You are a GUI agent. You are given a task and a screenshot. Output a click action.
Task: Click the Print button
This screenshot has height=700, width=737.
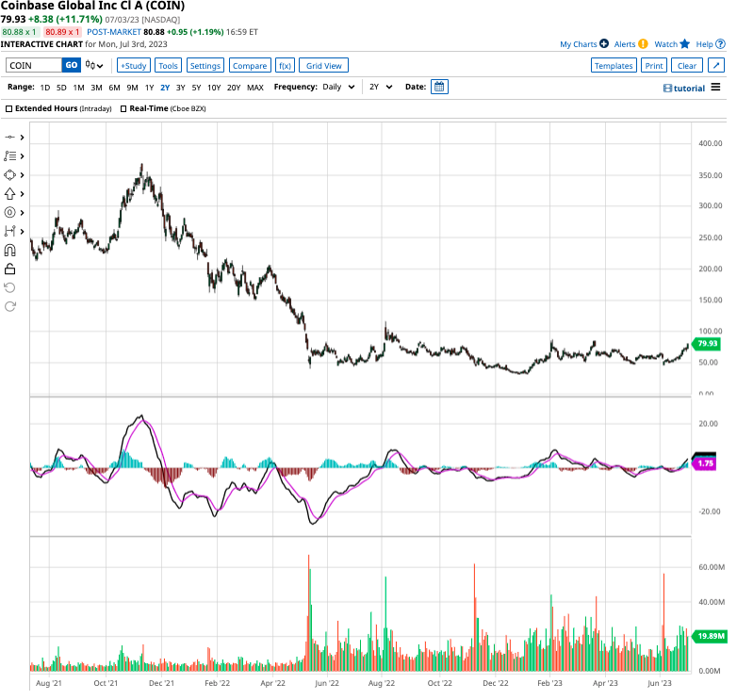[x=654, y=66]
